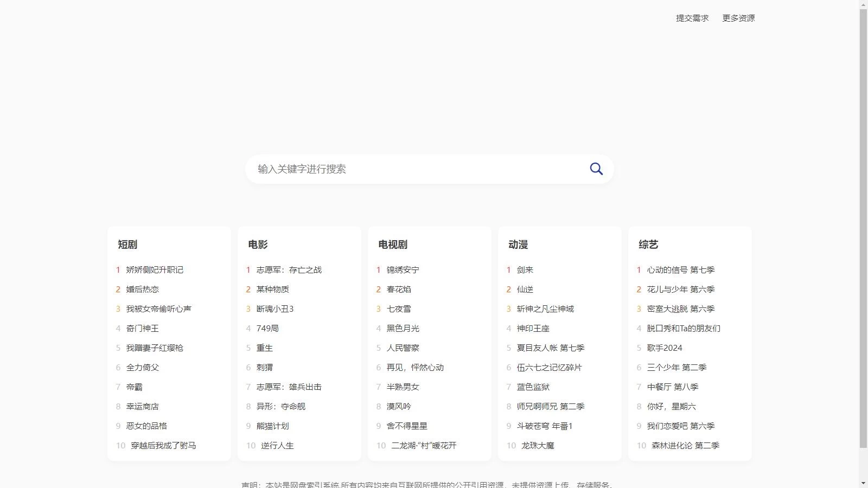868x488 pixels.
Task: Open 志愿军：存亡之战 movie entry
Action: tap(289, 270)
